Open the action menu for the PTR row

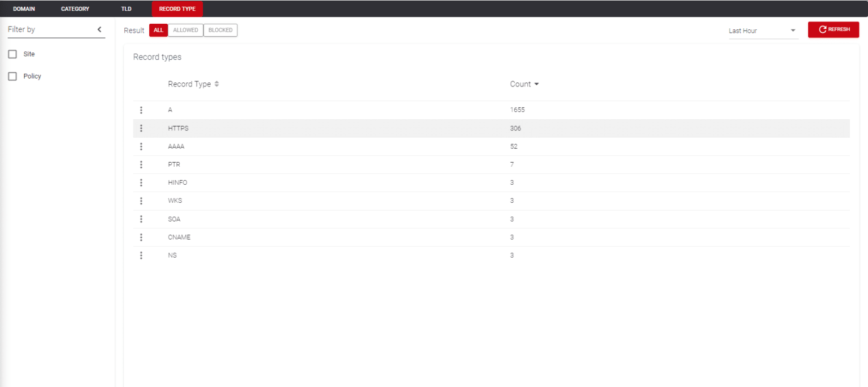[141, 164]
